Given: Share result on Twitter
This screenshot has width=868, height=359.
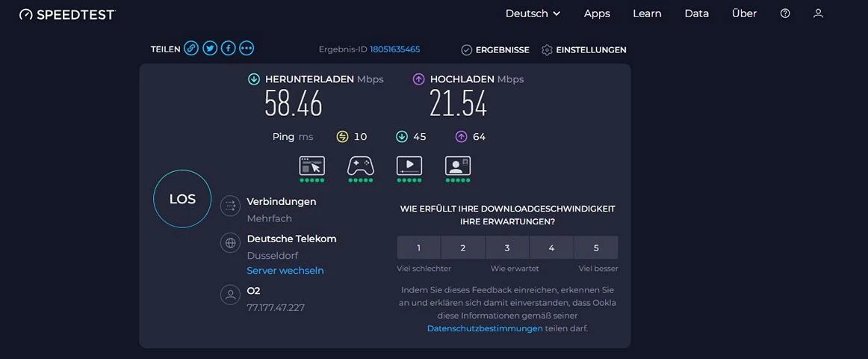Looking at the screenshot, I should click(x=210, y=49).
